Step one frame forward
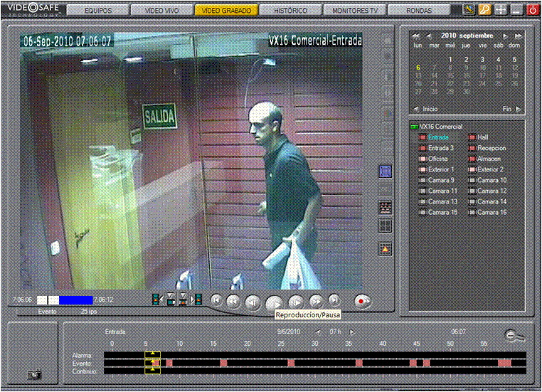The image size is (542, 392). [x=296, y=302]
